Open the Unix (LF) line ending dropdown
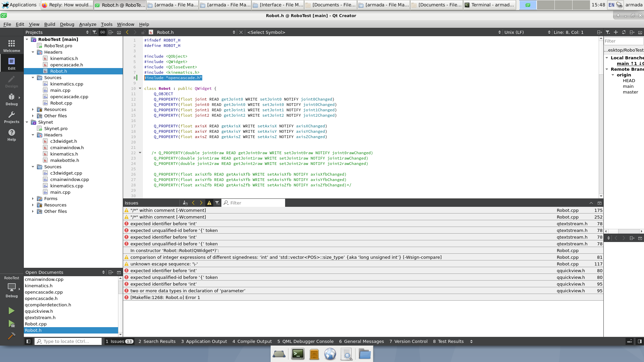 [527, 32]
